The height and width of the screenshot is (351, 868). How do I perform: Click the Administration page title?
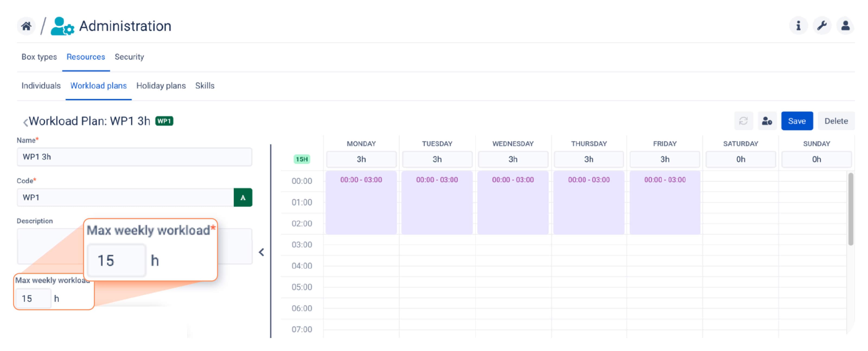(125, 26)
